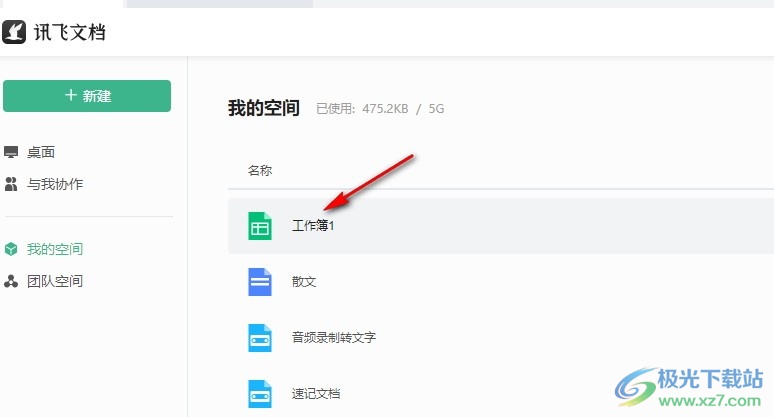Select 我的空间 in the sidebar

(x=55, y=249)
